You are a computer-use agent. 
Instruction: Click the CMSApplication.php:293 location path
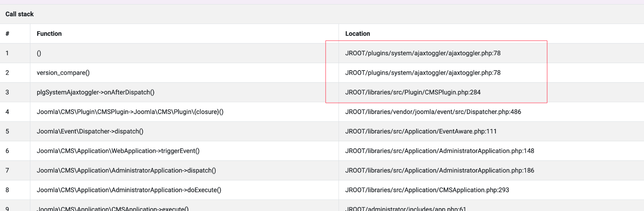click(x=427, y=190)
